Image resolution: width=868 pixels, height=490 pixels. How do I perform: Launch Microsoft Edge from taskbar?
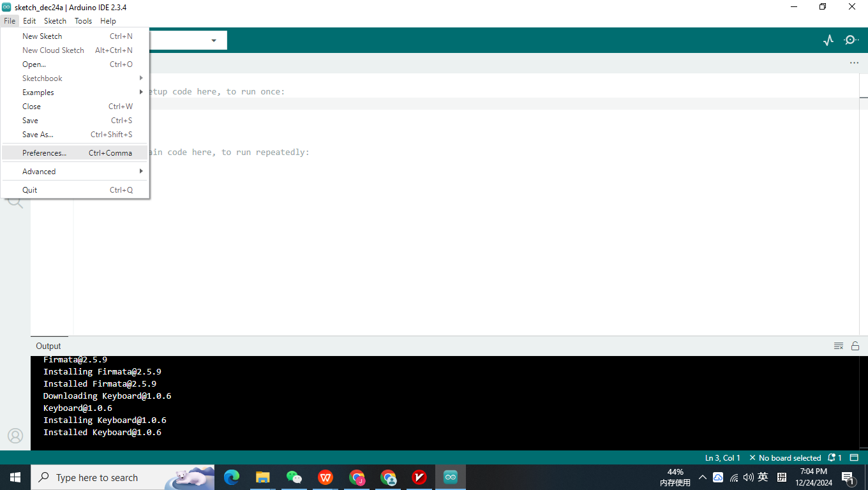(232, 477)
